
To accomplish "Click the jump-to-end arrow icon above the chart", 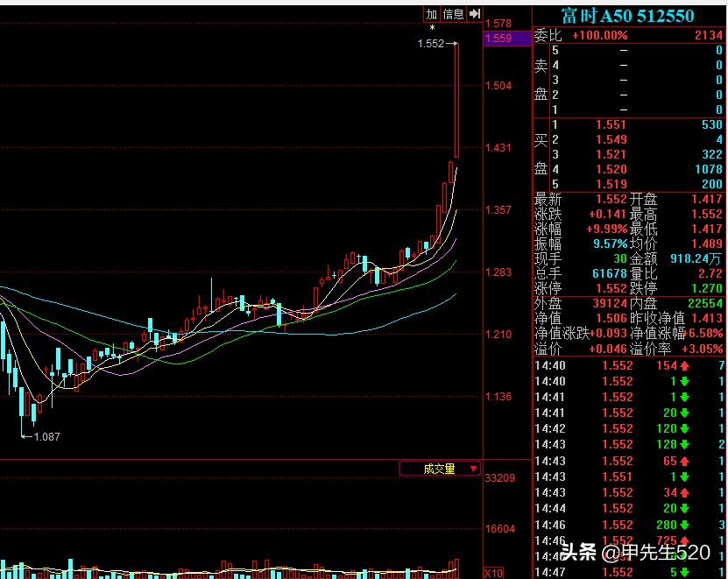I will [475, 14].
